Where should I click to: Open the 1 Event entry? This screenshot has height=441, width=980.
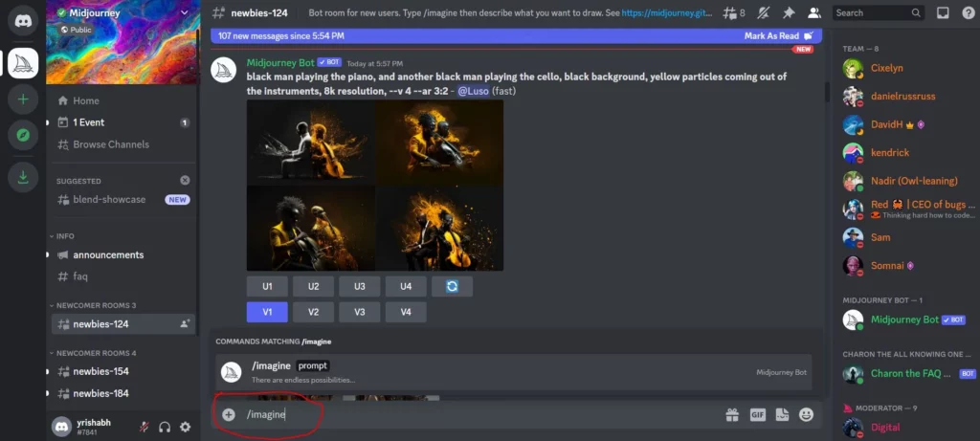click(122, 122)
